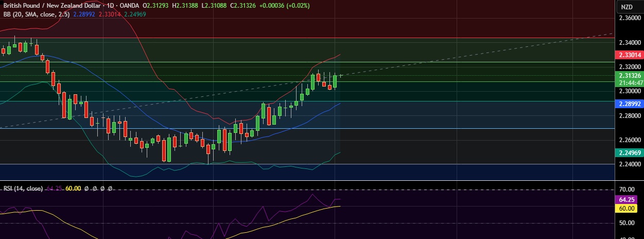644x239 pixels.
Task: Click the green 2.31326 current price label
Action: [x=629, y=75]
